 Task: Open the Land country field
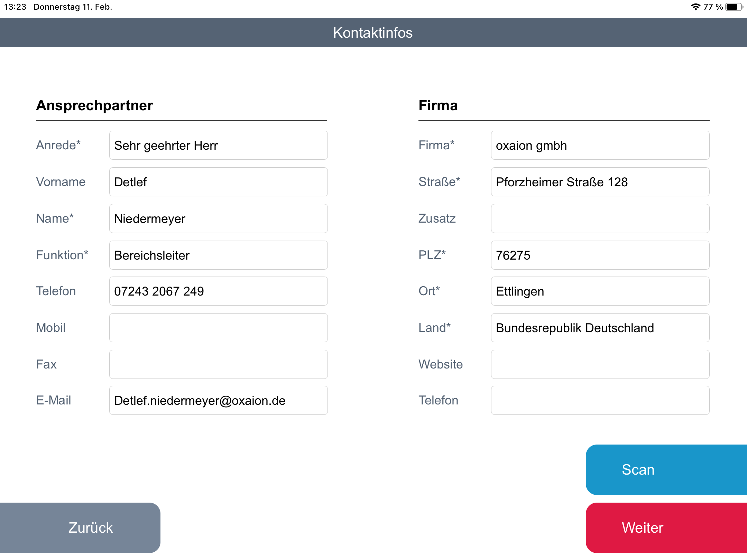600,328
